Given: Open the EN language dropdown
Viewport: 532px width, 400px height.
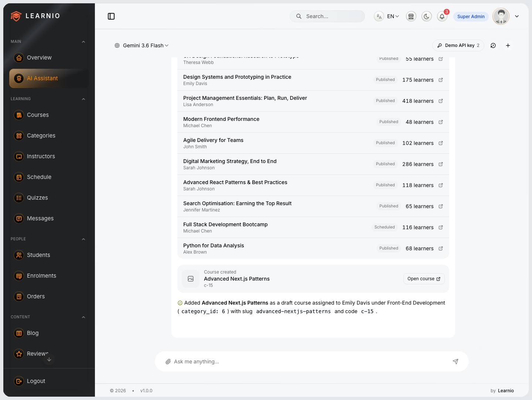Looking at the screenshot, I should [x=393, y=16].
